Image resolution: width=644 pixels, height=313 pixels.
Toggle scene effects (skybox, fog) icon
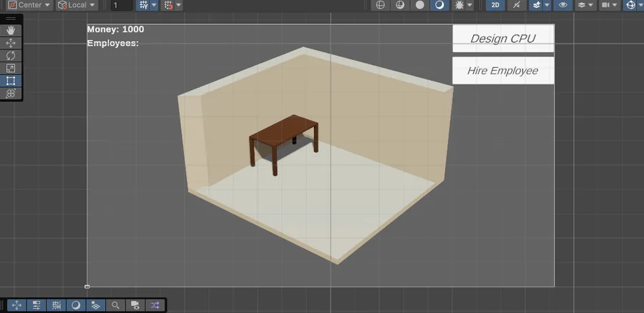(x=536, y=5)
